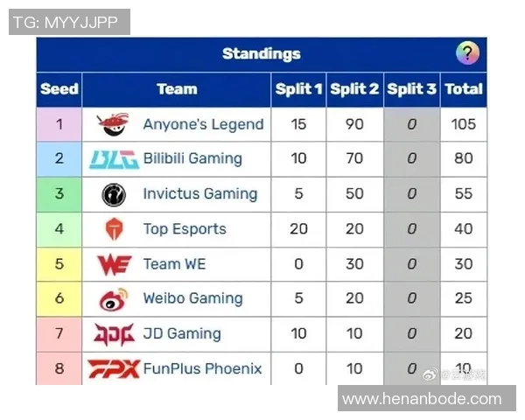Click the JD Gaming logo
This screenshot has width=525, height=420.
pyautogui.click(x=114, y=333)
